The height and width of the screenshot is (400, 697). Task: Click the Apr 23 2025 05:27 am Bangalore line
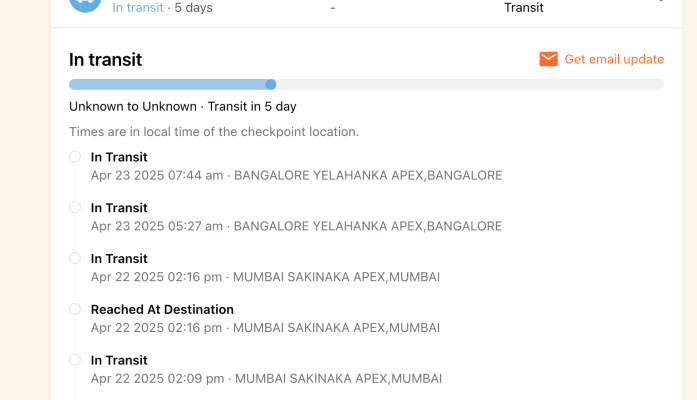coord(296,226)
